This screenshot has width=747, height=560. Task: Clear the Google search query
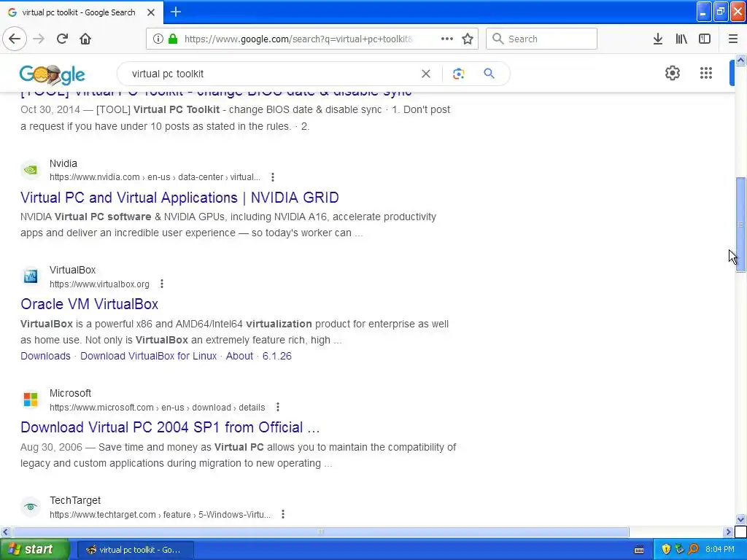pyautogui.click(x=426, y=74)
